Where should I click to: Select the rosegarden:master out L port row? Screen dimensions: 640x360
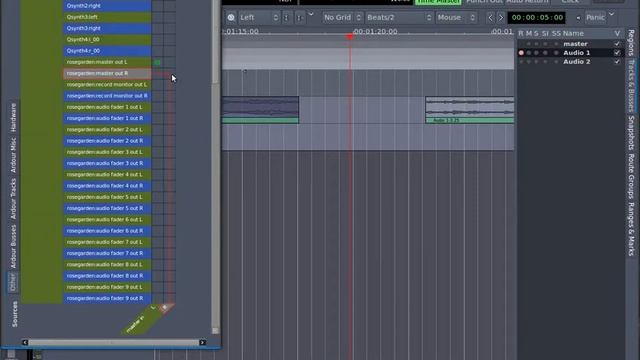tap(107, 62)
